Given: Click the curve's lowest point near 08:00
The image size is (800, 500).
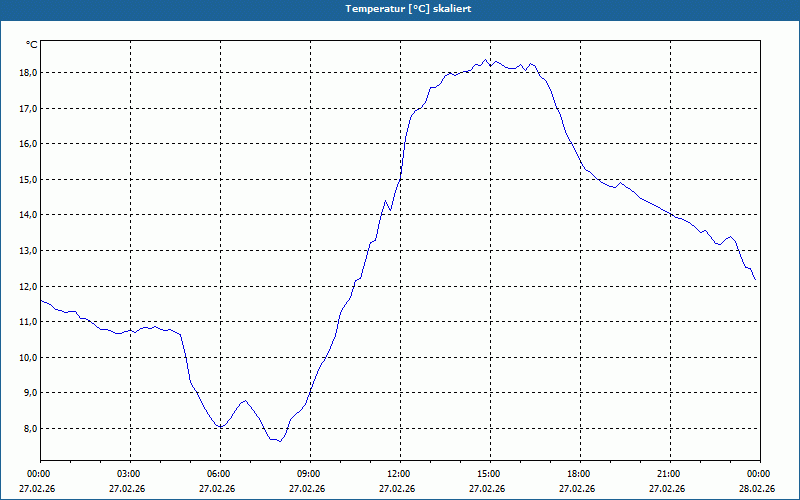Looking at the screenshot, I should [280, 441].
